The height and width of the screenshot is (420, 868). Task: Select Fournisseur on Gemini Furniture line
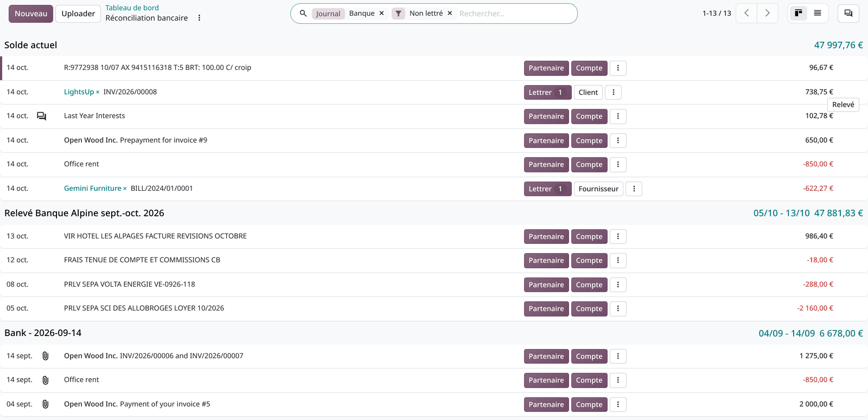coord(598,189)
